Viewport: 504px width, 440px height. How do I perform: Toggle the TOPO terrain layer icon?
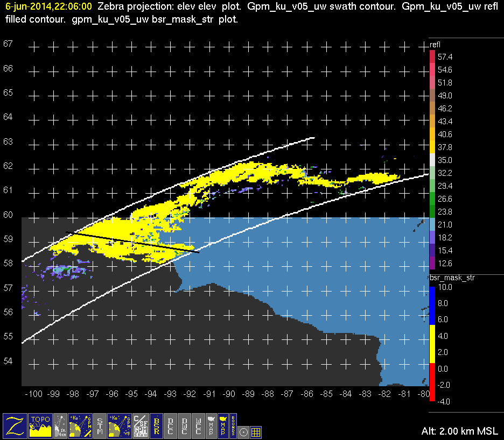(x=41, y=425)
